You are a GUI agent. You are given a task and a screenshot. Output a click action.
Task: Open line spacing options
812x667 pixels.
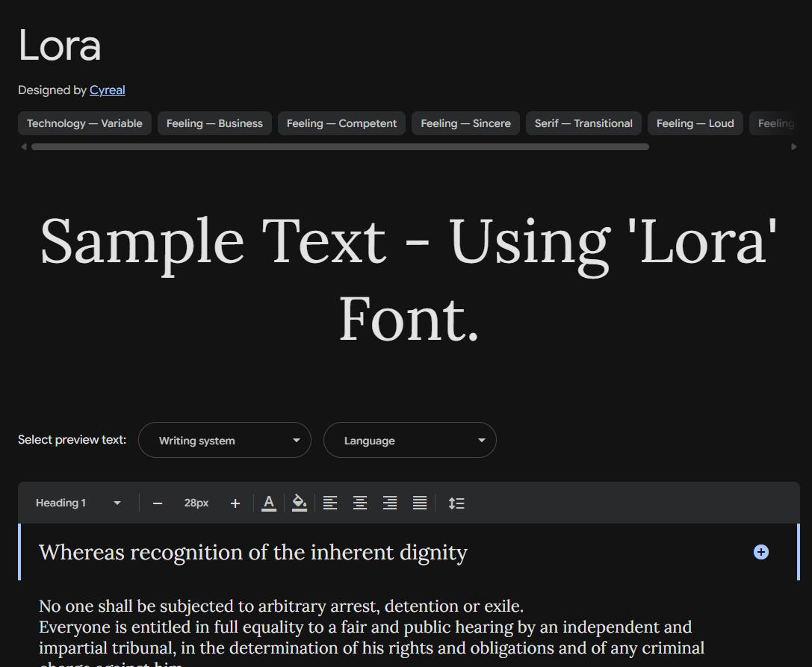click(x=456, y=503)
